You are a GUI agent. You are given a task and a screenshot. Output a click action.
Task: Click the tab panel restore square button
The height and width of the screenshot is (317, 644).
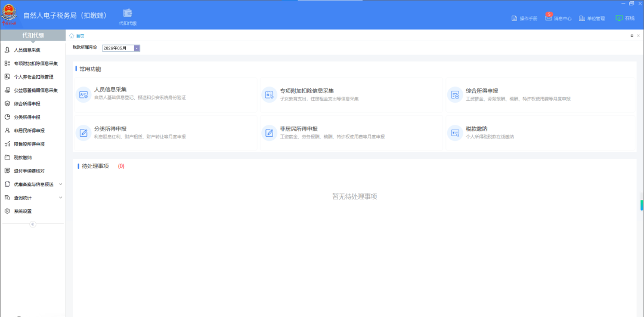click(631, 36)
